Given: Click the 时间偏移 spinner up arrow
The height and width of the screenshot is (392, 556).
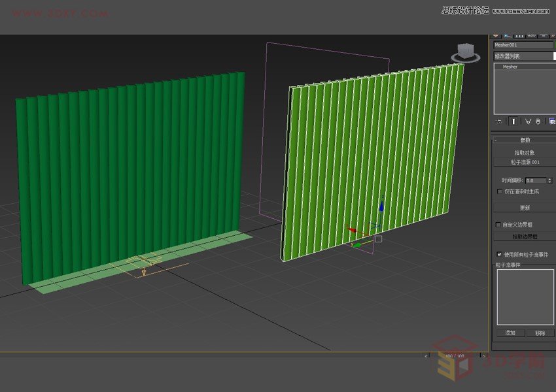Looking at the screenshot, I should [x=549, y=178].
